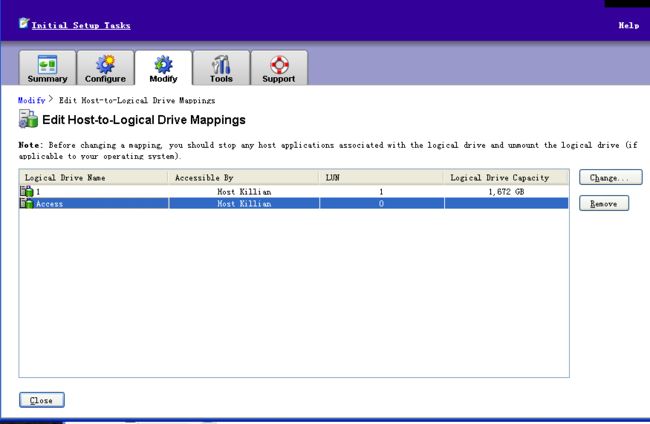Click Host Killian in Access row

(244, 204)
